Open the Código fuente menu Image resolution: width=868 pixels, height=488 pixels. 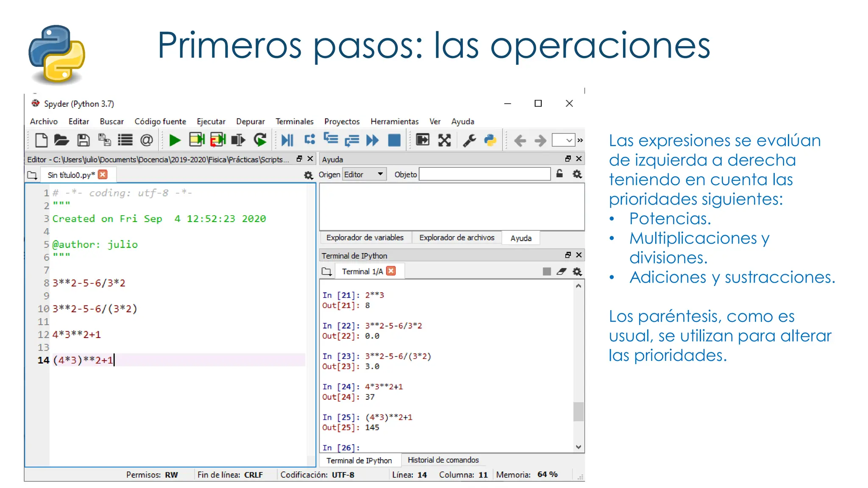pyautogui.click(x=160, y=122)
